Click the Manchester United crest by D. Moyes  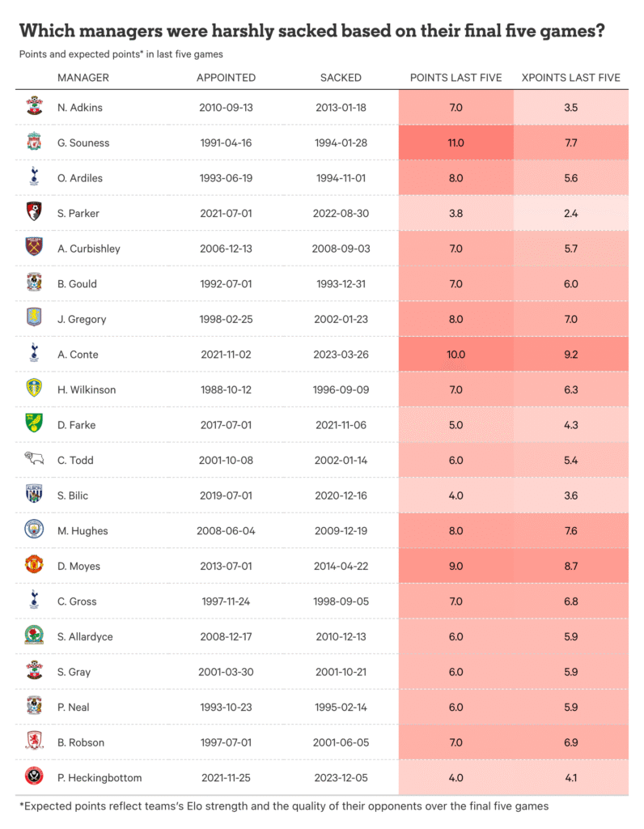pyautogui.click(x=33, y=565)
